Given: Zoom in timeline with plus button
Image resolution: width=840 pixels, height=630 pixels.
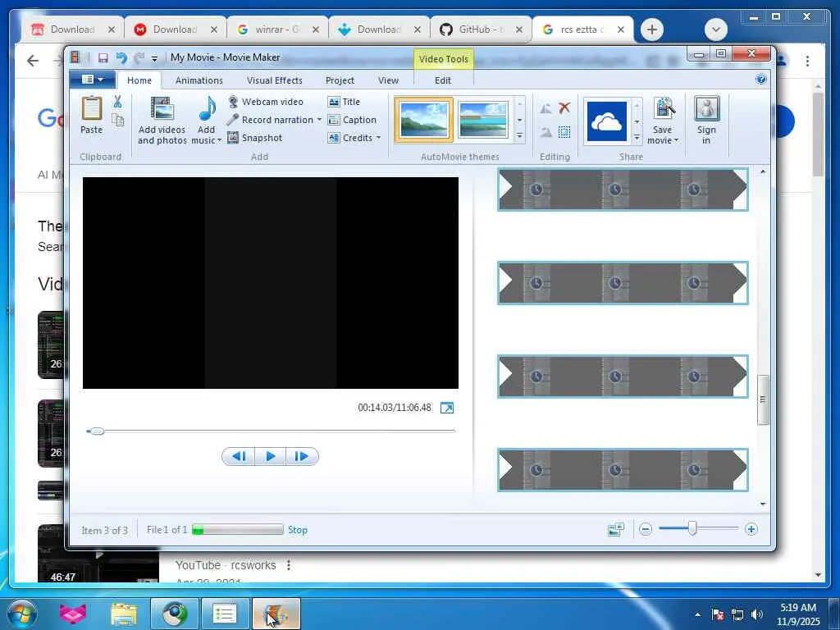Looking at the screenshot, I should [751, 529].
